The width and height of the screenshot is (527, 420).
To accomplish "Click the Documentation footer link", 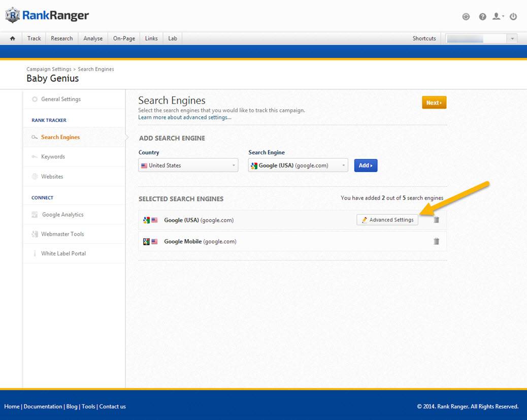I will pyautogui.click(x=43, y=406).
